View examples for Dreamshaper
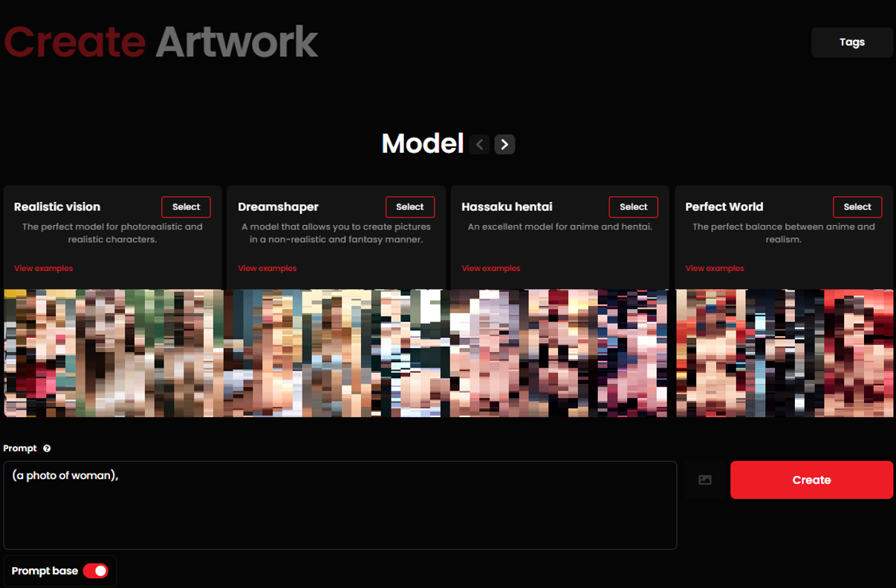This screenshot has width=896, height=588. 267,268
